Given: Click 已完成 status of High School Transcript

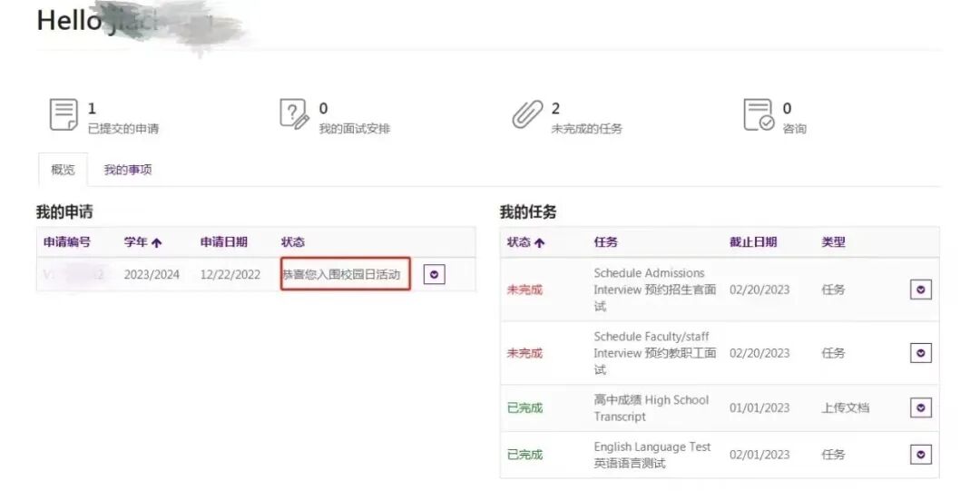Looking at the screenshot, I should pos(524,408).
